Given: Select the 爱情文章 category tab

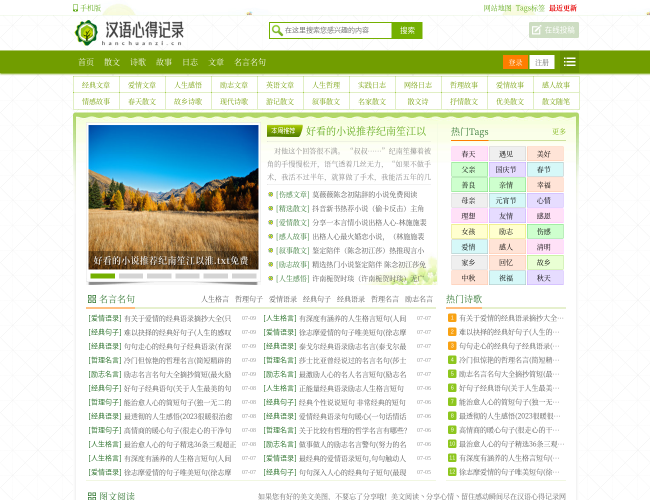Looking at the screenshot, I should (x=142, y=85).
